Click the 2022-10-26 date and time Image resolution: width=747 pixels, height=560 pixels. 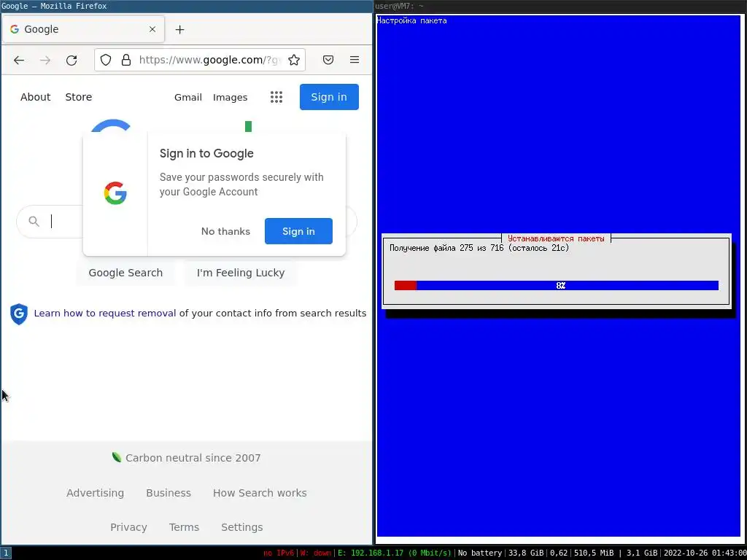(x=705, y=553)
